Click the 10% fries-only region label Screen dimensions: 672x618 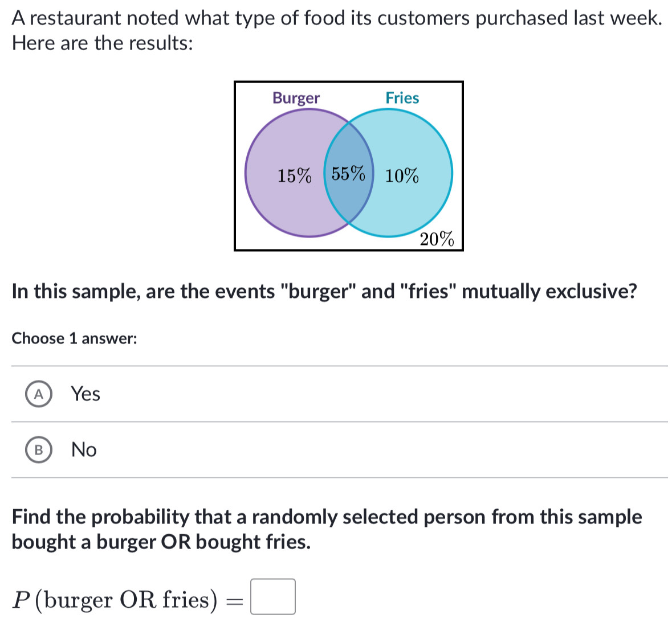401,176
